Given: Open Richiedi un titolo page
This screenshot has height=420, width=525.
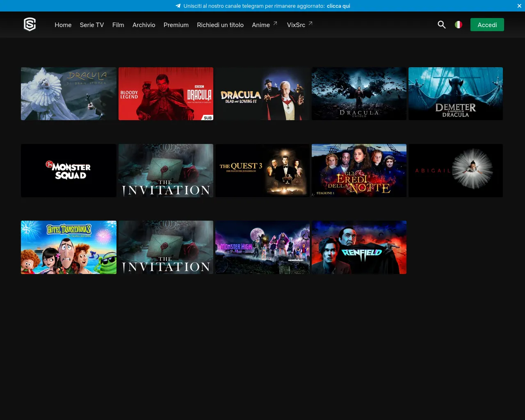Looking at the screenshot, I should 220,25.
